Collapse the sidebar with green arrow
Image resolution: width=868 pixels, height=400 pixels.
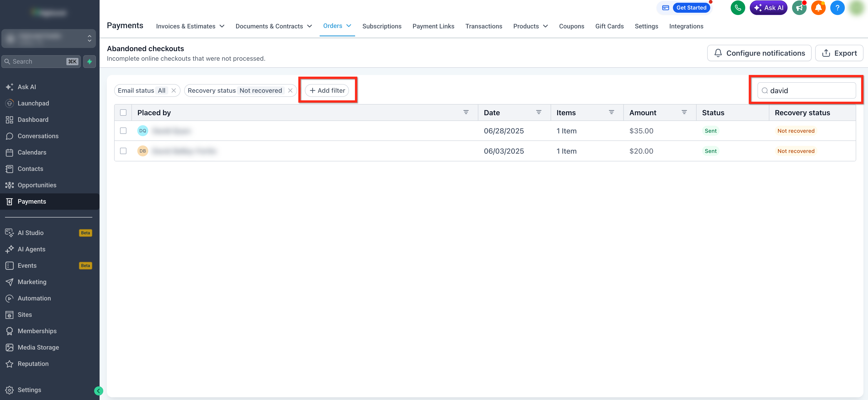pyautogui.click(x=98, y=391)
